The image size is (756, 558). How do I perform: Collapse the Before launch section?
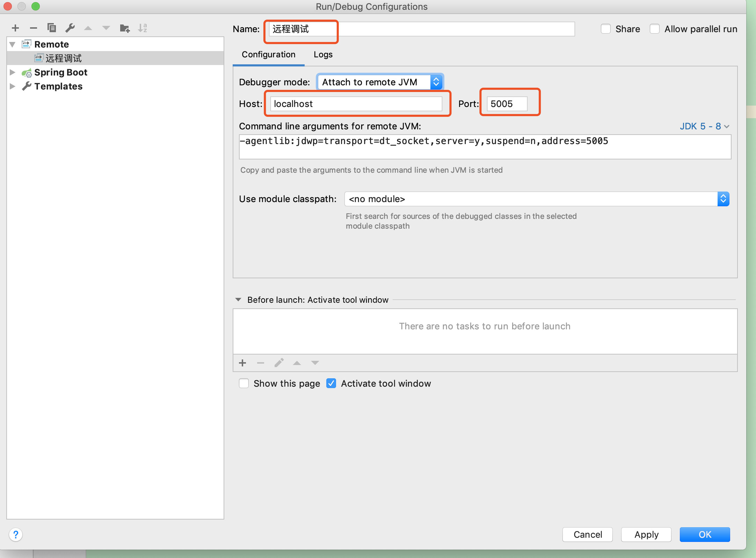[238, 300]
